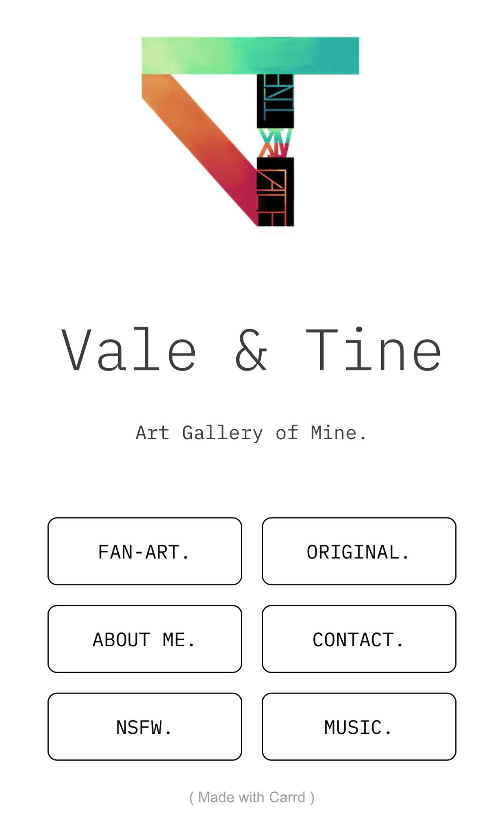Screen dimensions: 504x833
Task: Click the word Tine in the title
Action: click(x=373, y=350)
